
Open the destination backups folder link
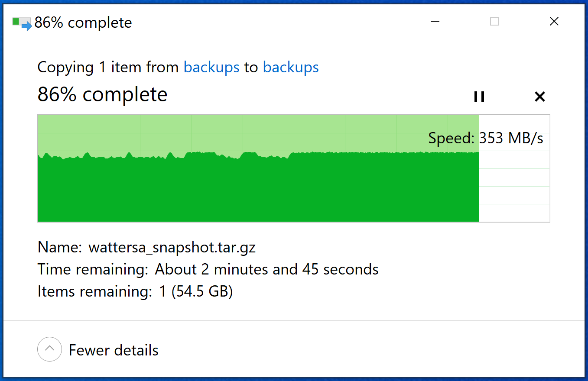(x=291, y=67)
